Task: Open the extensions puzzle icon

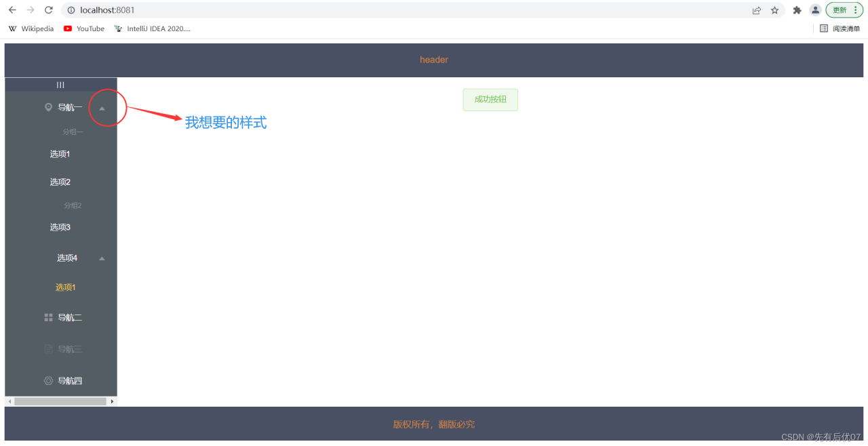Action: (x=797, y=10)
